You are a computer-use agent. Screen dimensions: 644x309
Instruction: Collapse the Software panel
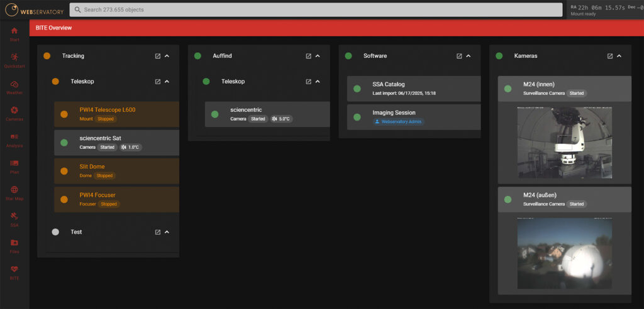click(469, 56)
